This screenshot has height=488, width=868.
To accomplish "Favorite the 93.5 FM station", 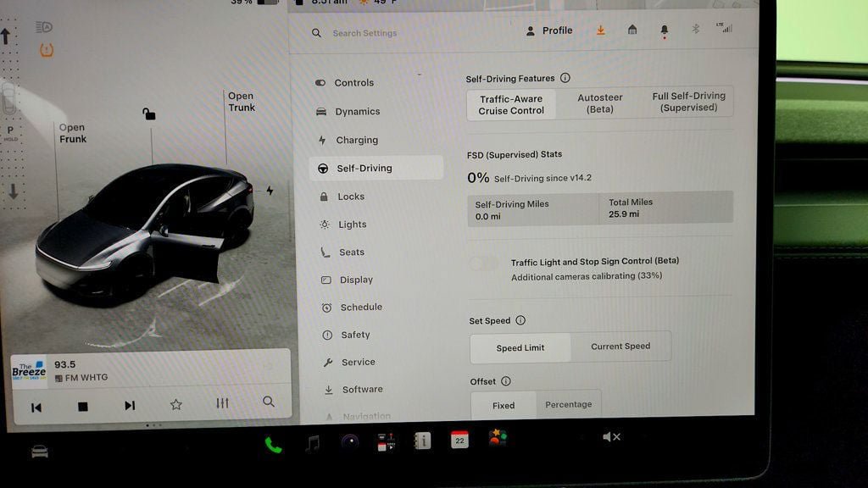I will (x=176, y=404).
